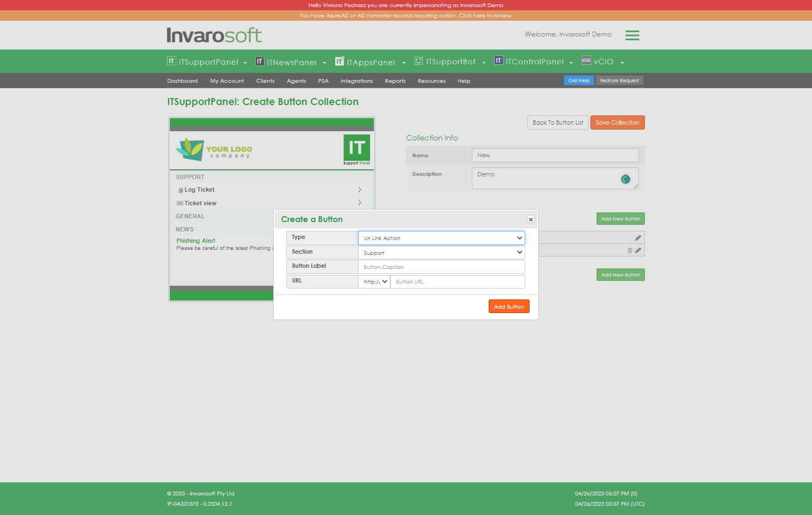Image resolution: width=812 pixels, height=515 pixels.
Task: Click the ITSupportBot icon in the navbar
Action: tap(419, 61)
